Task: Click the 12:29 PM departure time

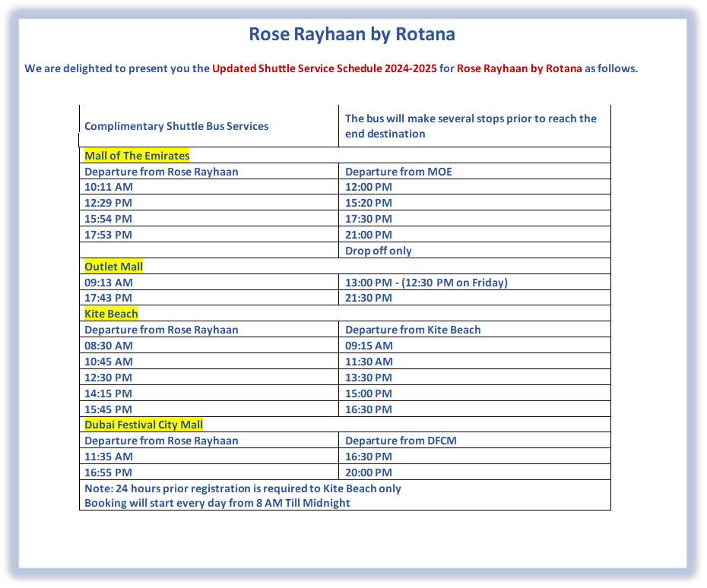Action: coord(108,203)
